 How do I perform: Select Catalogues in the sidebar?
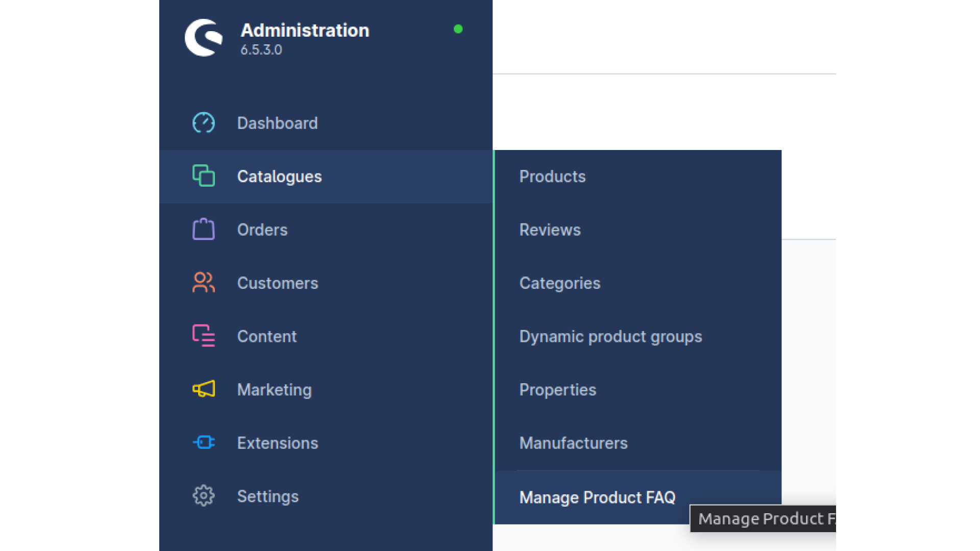(x=326, y=177)
